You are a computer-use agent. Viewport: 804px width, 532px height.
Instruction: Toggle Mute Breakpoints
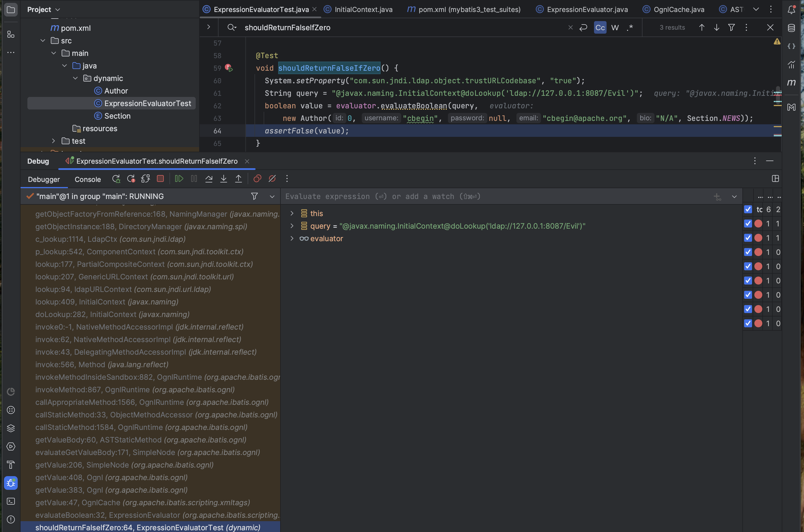tap(272, 179)
